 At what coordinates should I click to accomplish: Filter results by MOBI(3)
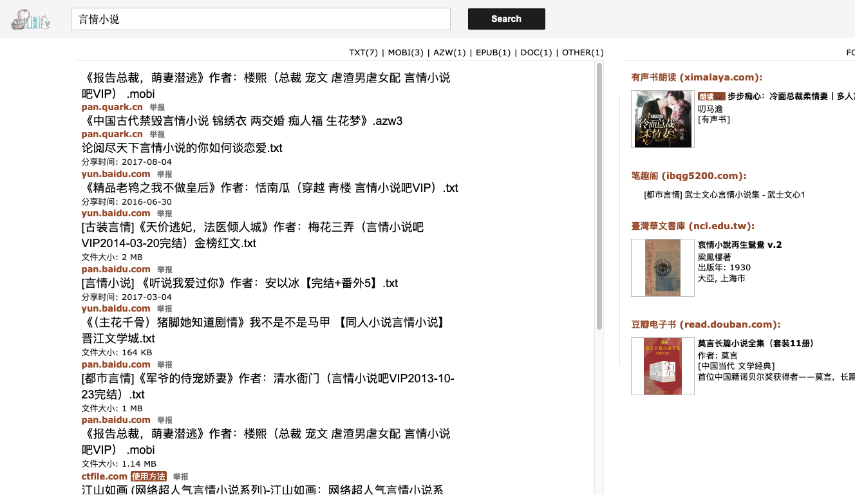pyautogui.click(x=406, y=53)
